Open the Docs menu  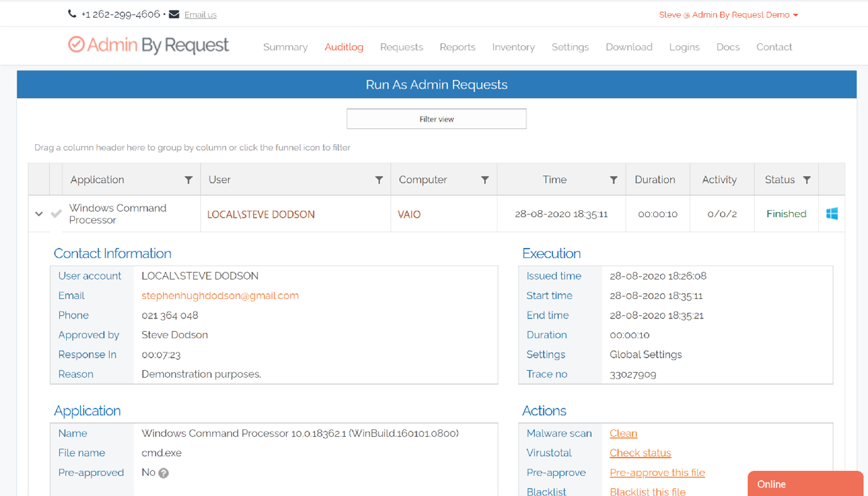[x=728, y=47]
